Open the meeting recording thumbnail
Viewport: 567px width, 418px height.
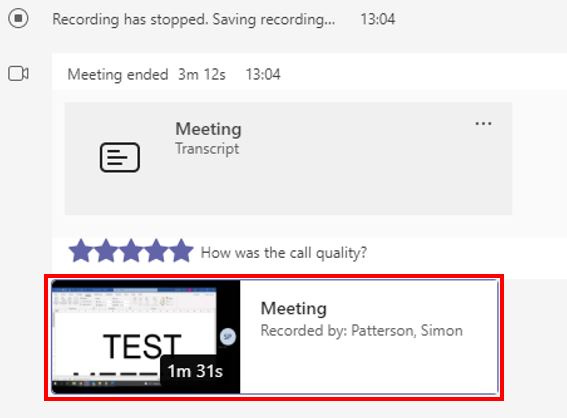[x=146, y=337]
